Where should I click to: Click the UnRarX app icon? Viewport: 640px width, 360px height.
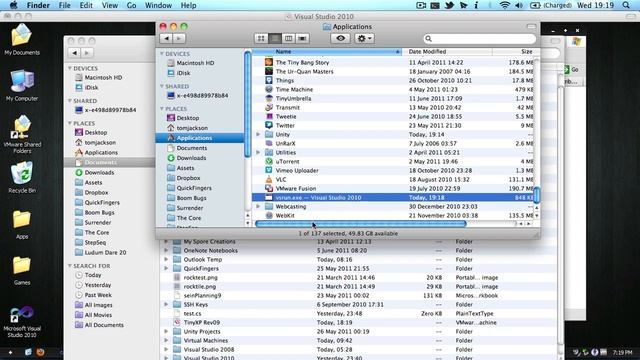(x=269, y=143)
